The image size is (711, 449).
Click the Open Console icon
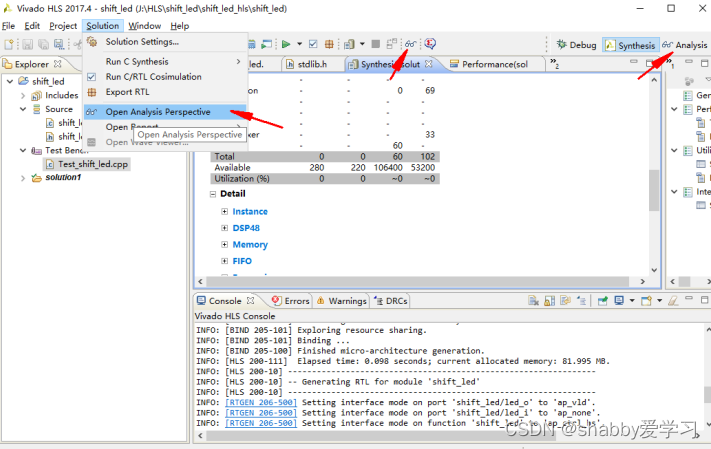click(x=647, y=301)
